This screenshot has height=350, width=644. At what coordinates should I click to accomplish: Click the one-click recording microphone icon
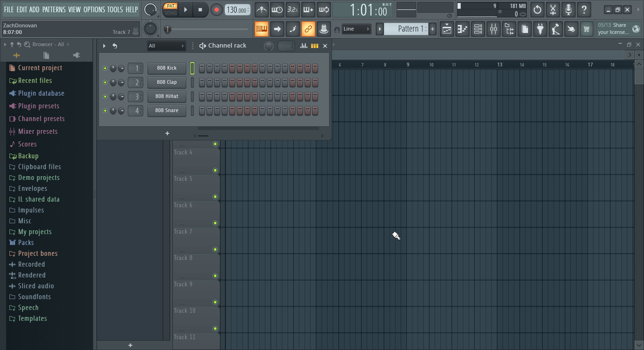tap(569, 9)
